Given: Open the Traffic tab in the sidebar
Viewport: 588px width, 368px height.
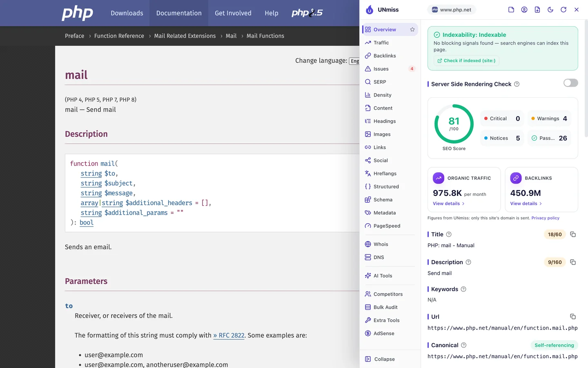Looking at the screenshot, I should point(390,43).
